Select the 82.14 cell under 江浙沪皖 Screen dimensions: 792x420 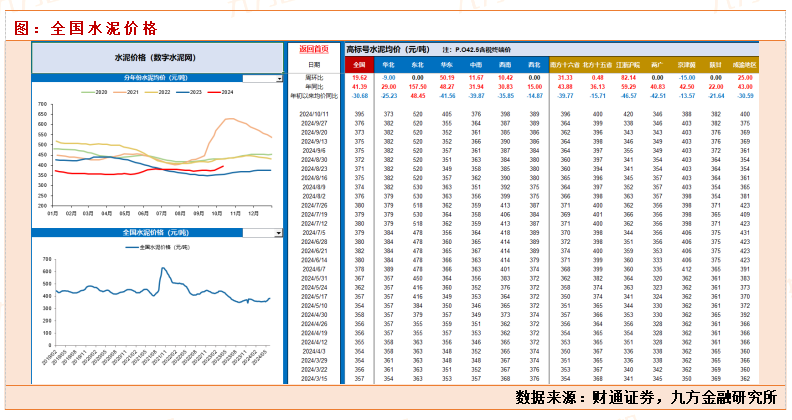628,78
